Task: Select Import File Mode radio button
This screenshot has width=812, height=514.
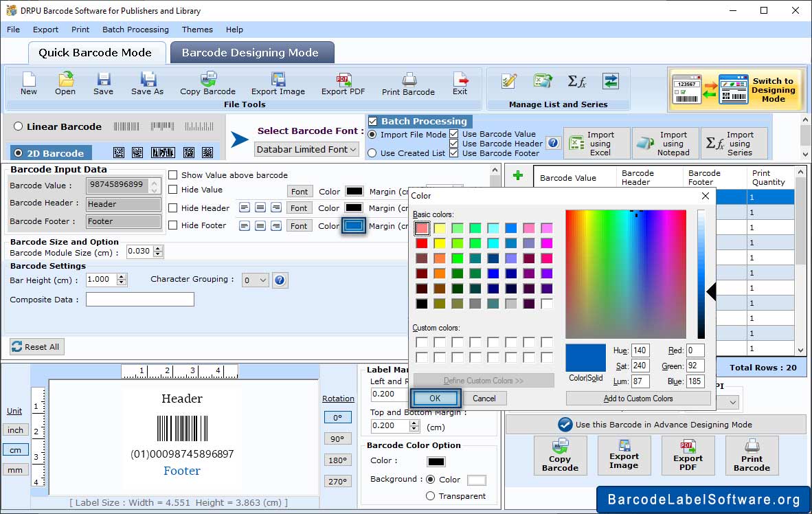Action: tap(372, 135)
